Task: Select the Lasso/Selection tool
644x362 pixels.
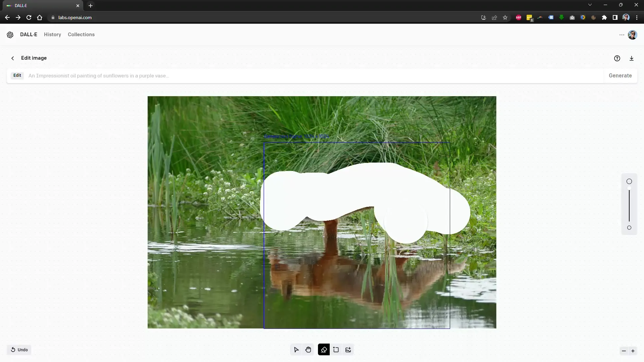Action: [296, 350]
